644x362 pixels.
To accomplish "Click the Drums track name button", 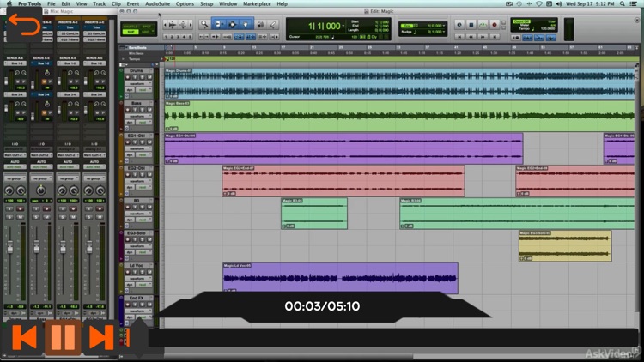I will click(x=137, y=70).
